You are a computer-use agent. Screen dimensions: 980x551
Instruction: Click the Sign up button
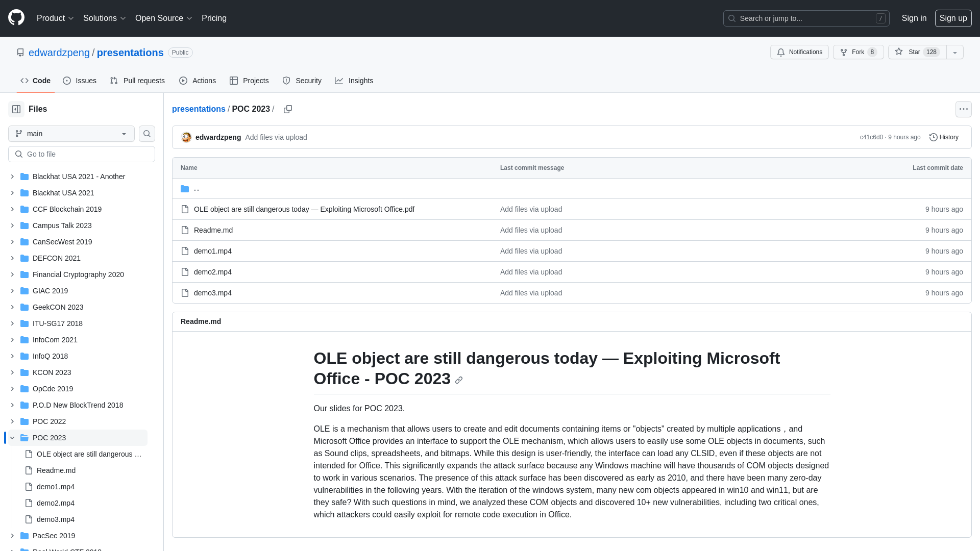(x=953, y=18)
